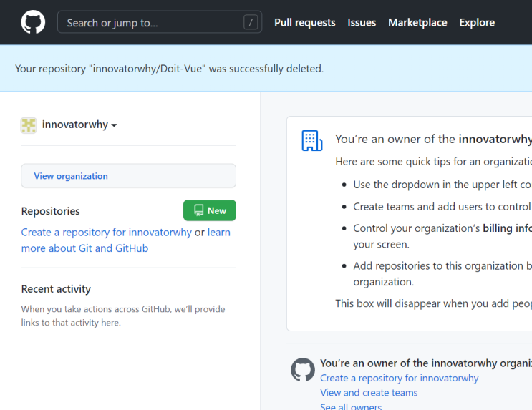Click the You're an owner heading text
The width and height of the screenshot is (532, 410).
click(x=433, y=139)
